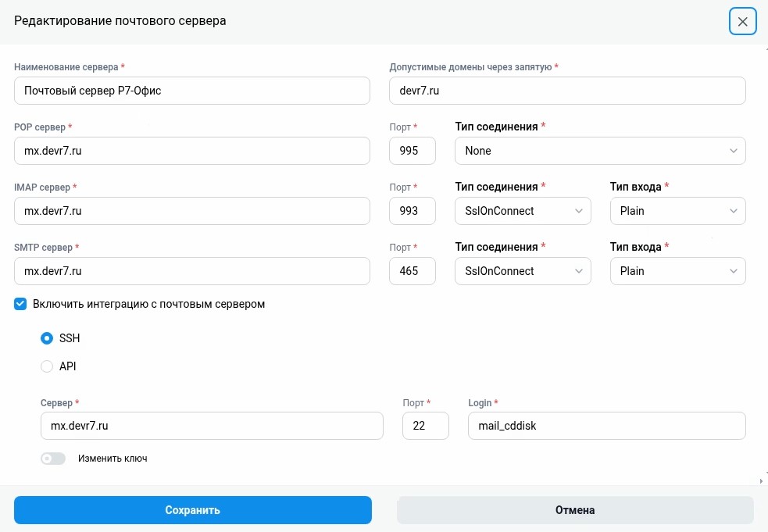The height and width of the screenshot is (532, 768).
Task: Edit the IMAP port 993 field
Action: pyautogui.click(x=413, y=211)
